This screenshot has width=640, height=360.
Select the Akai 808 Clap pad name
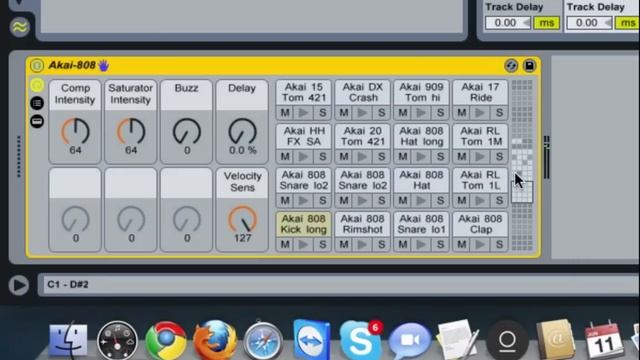click(x=480, y=224)
